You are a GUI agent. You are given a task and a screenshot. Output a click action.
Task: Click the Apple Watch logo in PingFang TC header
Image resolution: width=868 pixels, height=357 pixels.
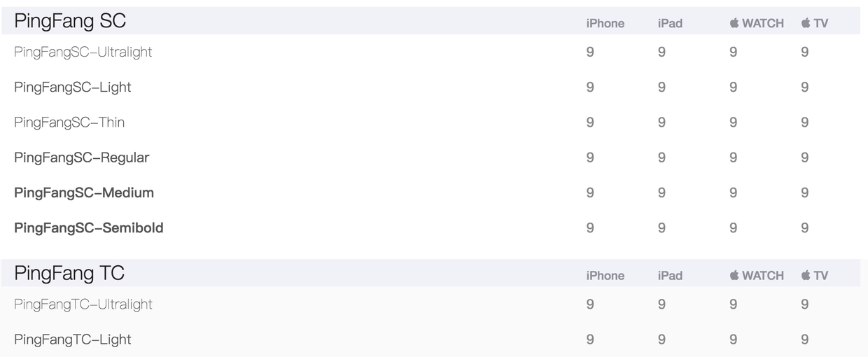(734, 275)
